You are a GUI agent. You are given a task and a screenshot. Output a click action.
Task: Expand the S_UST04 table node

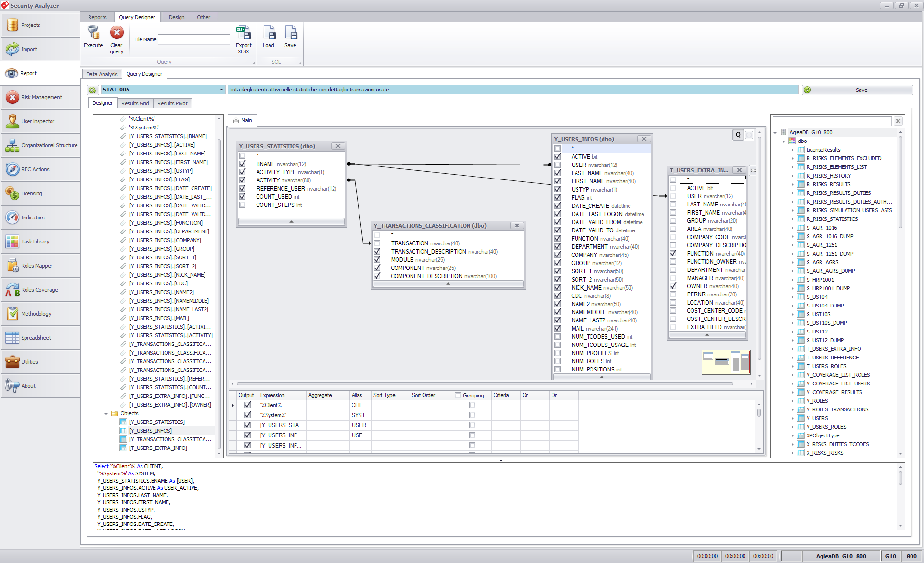point(793,297)
